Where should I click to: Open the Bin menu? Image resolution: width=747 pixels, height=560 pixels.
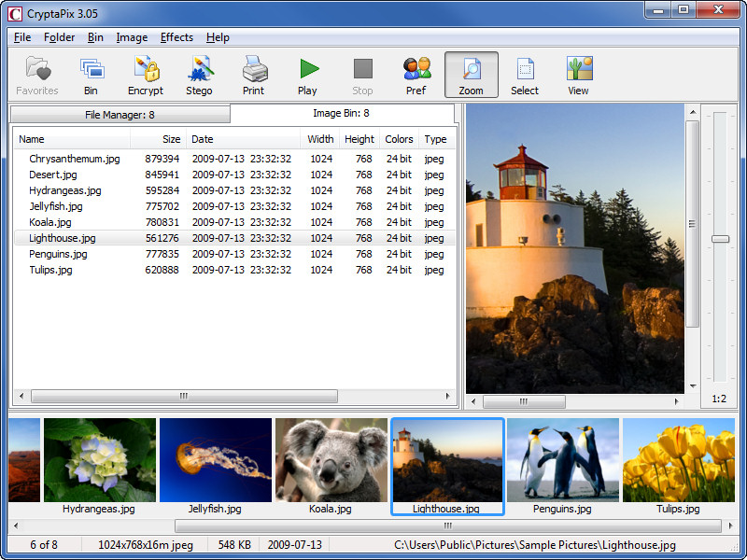[x=95, y=37]
